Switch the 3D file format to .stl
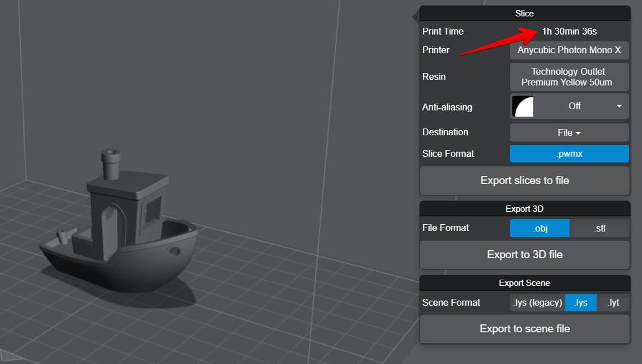This screenshot has width=642, height=364. (600, 228)
